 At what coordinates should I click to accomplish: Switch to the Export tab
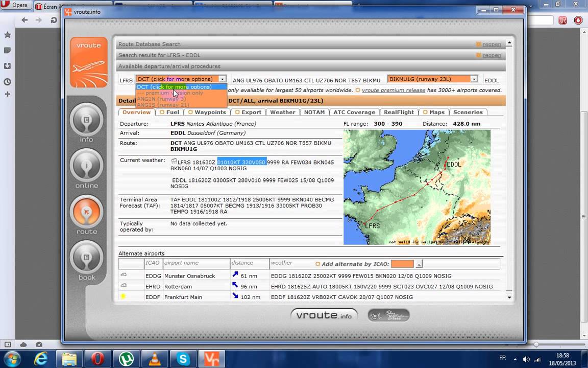tap(248, 112)
